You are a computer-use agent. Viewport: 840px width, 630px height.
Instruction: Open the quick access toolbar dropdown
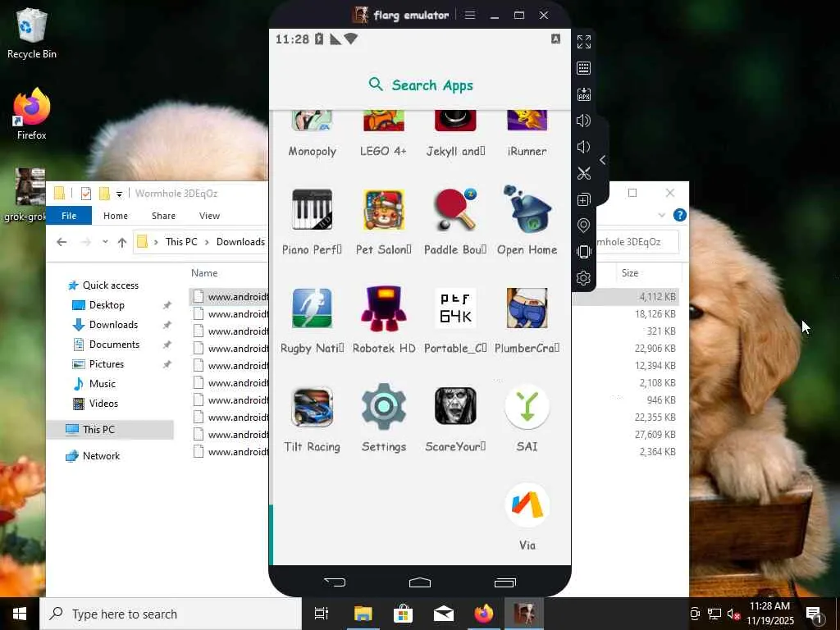pyautogui.click(x=120, y=194)
